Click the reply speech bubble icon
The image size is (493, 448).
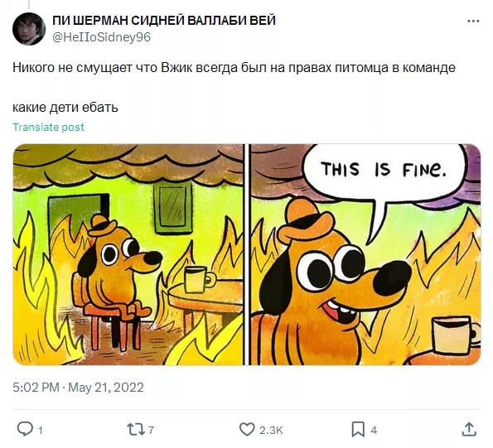[25, 429]
